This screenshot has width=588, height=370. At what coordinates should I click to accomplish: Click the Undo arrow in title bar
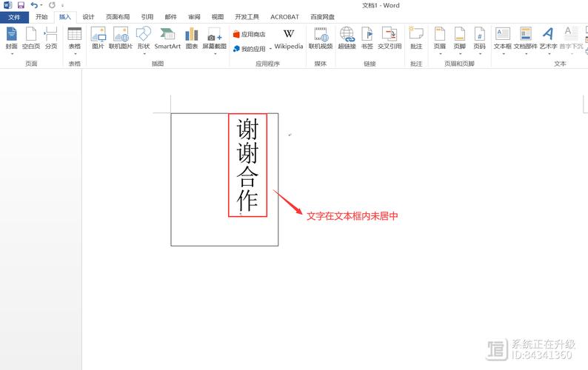34,5
